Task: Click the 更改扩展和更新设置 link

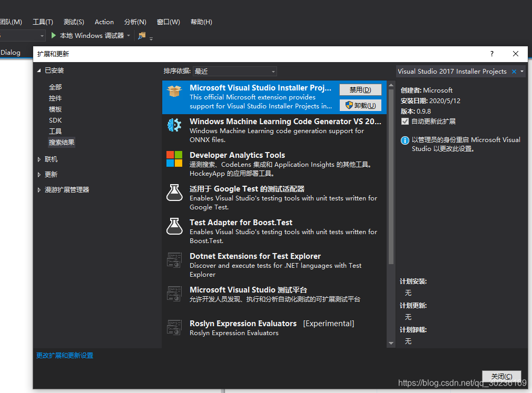Action: (x=64, y=355)
